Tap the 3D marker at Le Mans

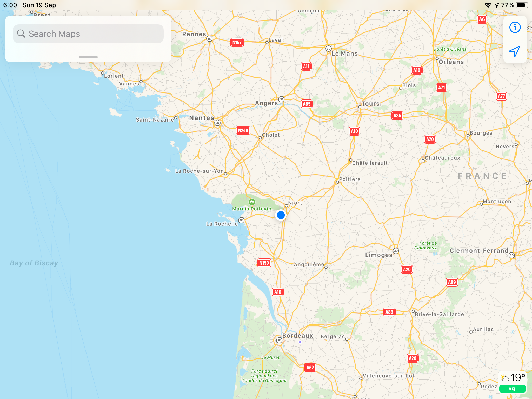(329, 49)
